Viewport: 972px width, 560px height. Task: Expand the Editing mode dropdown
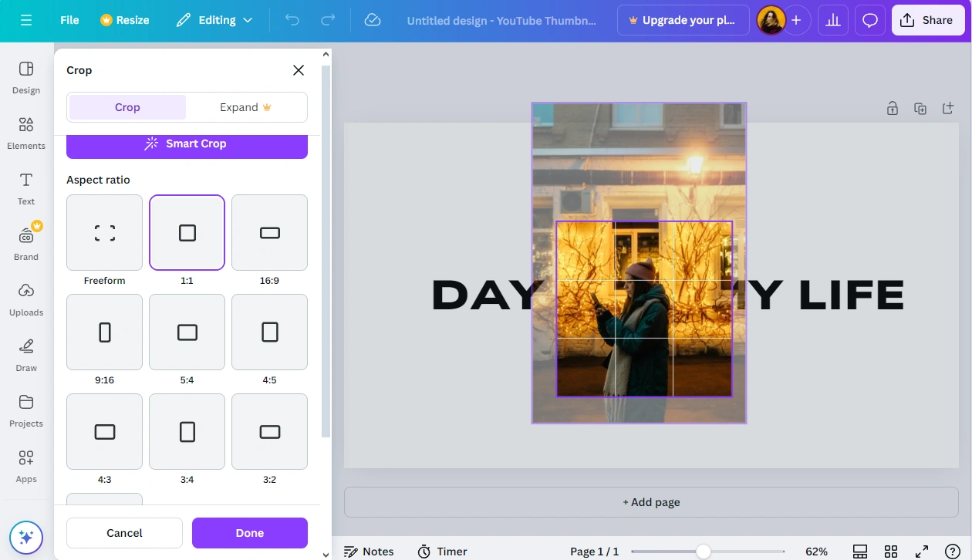(x=214, y=20)
